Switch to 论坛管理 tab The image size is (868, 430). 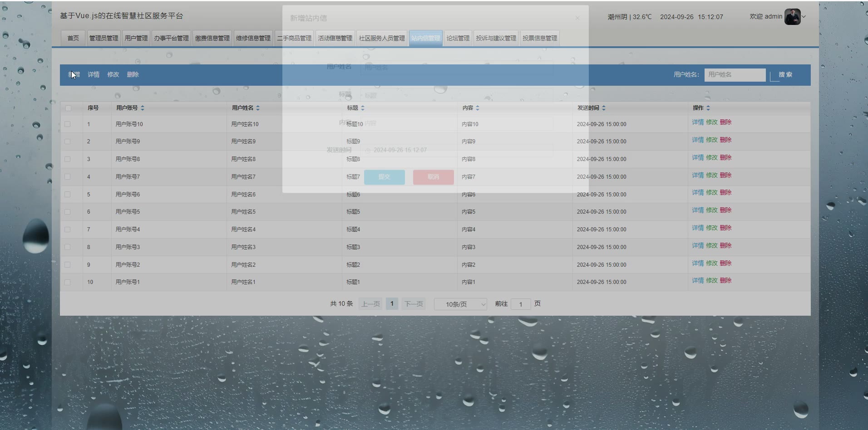458,38
